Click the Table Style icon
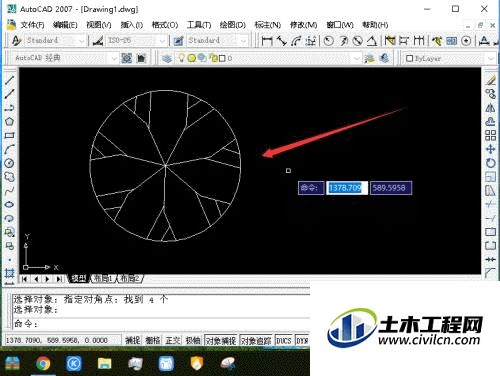The height and width of the screenshot is (376, 500). pyautogui.click(x=178, y=41)
